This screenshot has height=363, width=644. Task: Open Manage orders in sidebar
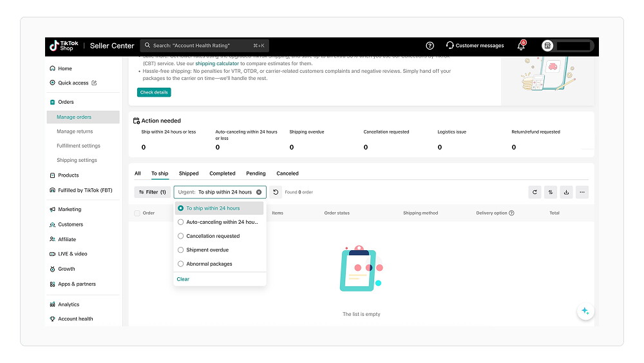click(x=83, y=117)
